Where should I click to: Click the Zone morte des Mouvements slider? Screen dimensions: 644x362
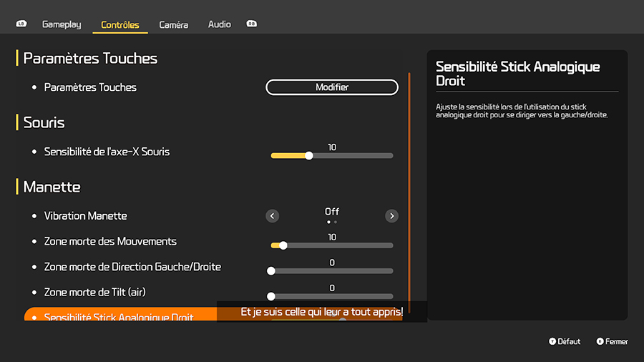tap(332, 245)
